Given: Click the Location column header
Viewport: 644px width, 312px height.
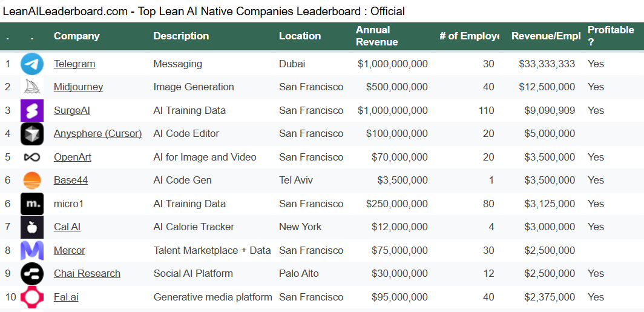Looking at the screenshot, I should (300, 36).
